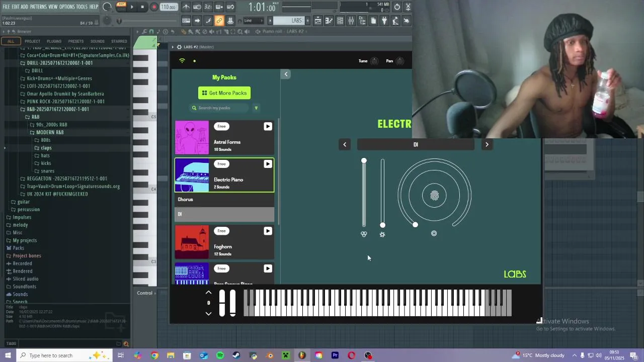Go to previous LABS preset
The height and width of the screenshot is (362, 644).
[345, 145]
